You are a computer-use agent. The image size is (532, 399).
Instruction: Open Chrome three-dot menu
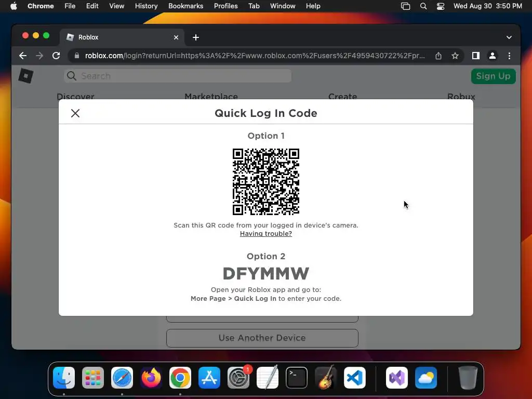point(509,56)
